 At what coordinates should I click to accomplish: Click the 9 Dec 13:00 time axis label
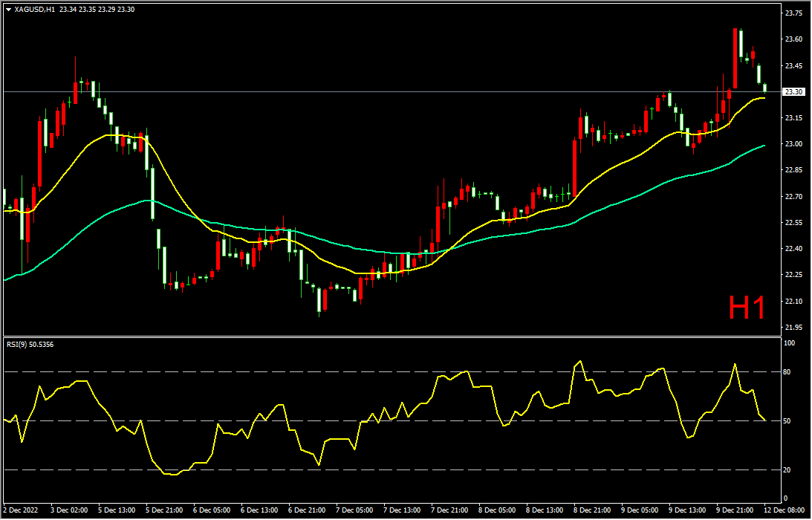tap(688, 510)
